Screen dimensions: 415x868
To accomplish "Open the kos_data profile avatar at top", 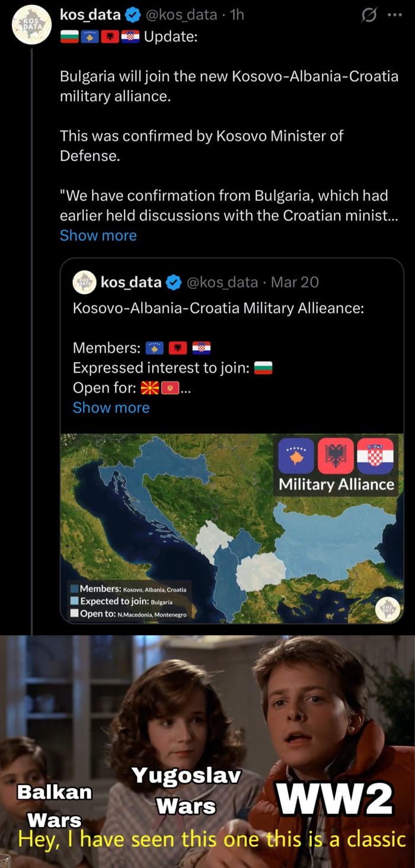I will click(31, 24).
